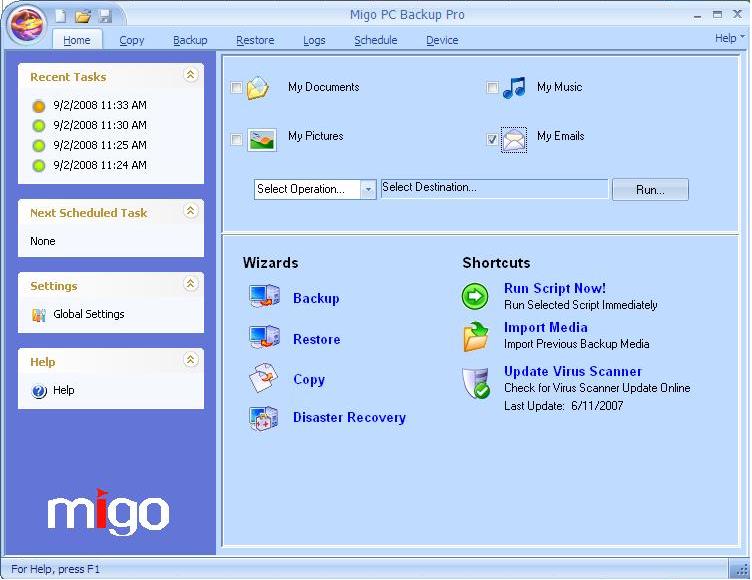Click the green status dot for 11:24 AM task
Viewport: 752px width, 580px height.
pyautogui.click(x=39, y=166)
